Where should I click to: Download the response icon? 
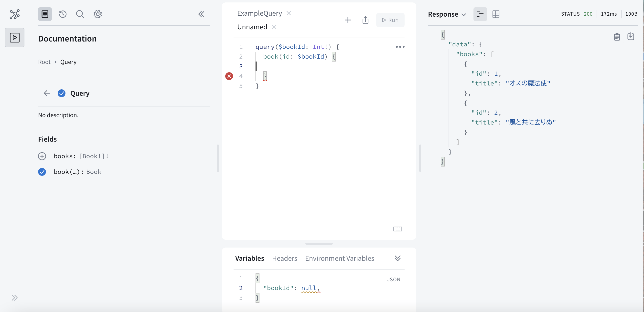[631, 36]
